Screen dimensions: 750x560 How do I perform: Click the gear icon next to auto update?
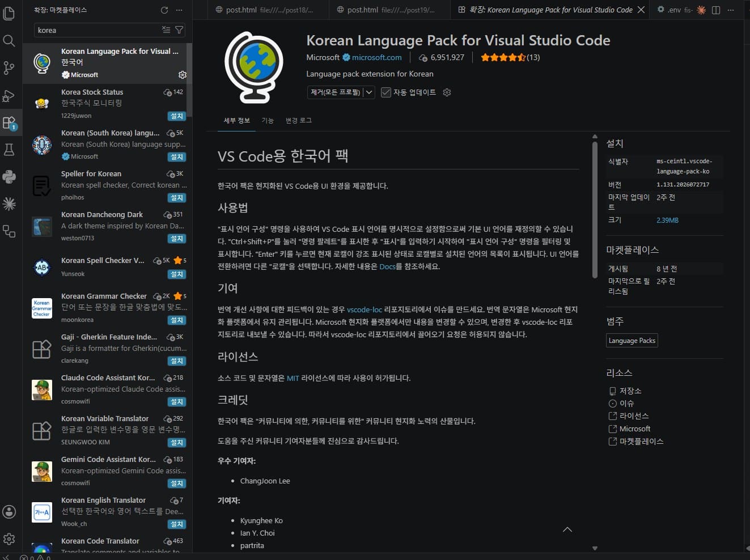447,92
